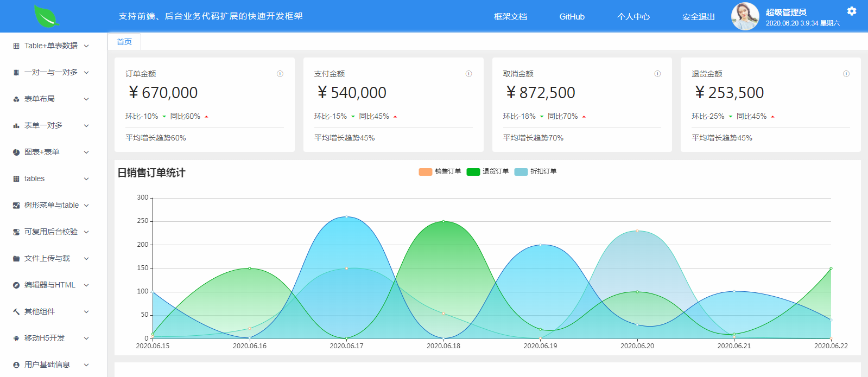The height and width of the screenshot is (377, 868).
Task: Expand the 表单布局 sidebar menu
Action: (x=51, y=99)
